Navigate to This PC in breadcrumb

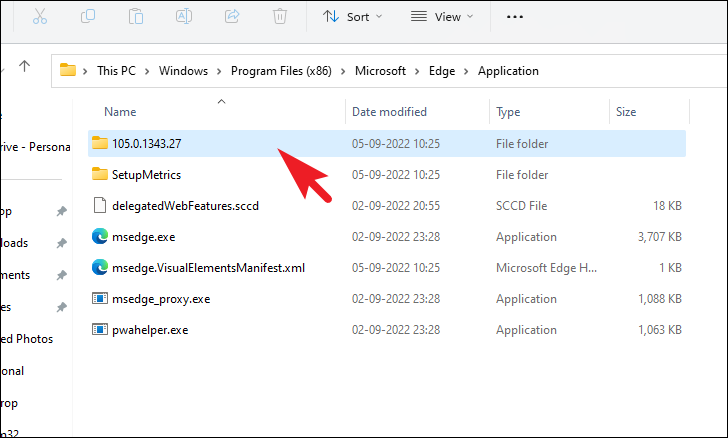pos(116,71)
